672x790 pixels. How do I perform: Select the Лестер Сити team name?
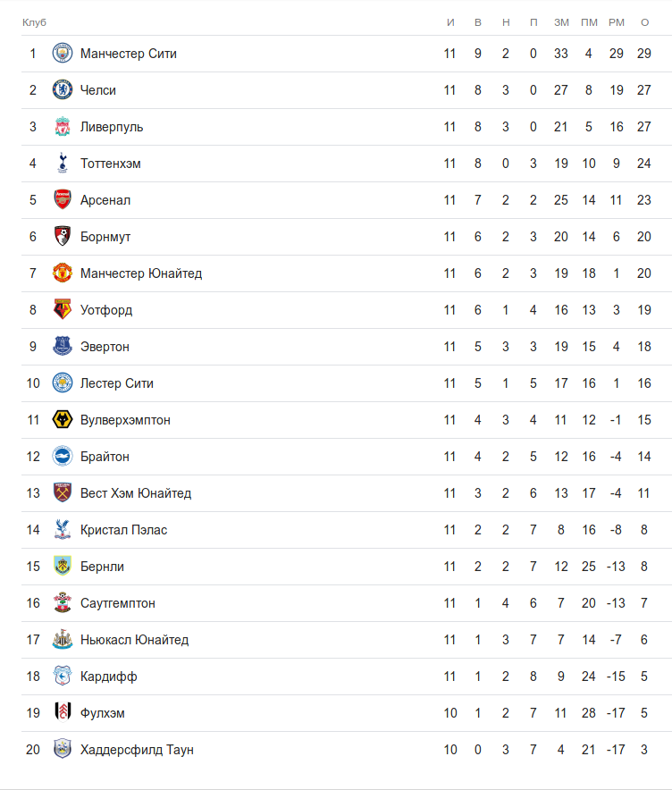click(117, 383)
